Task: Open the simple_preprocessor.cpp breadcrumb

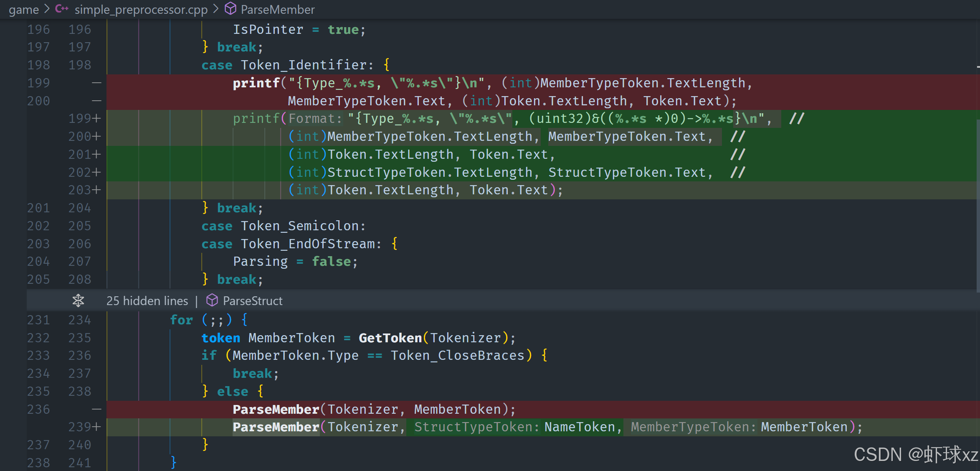Action: 141,10
